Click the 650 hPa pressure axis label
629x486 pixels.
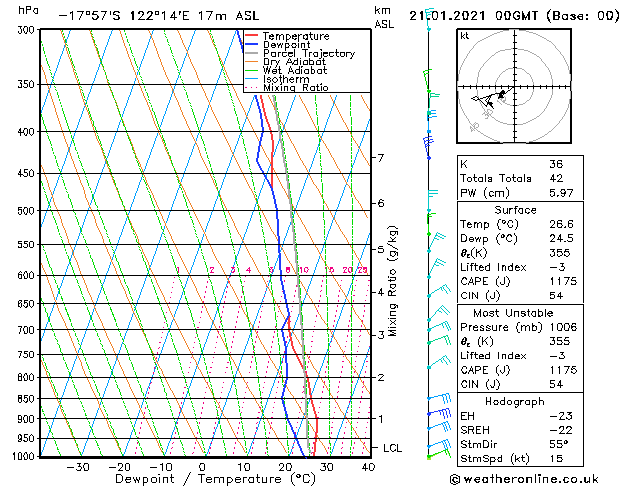(x=28, y=304)
